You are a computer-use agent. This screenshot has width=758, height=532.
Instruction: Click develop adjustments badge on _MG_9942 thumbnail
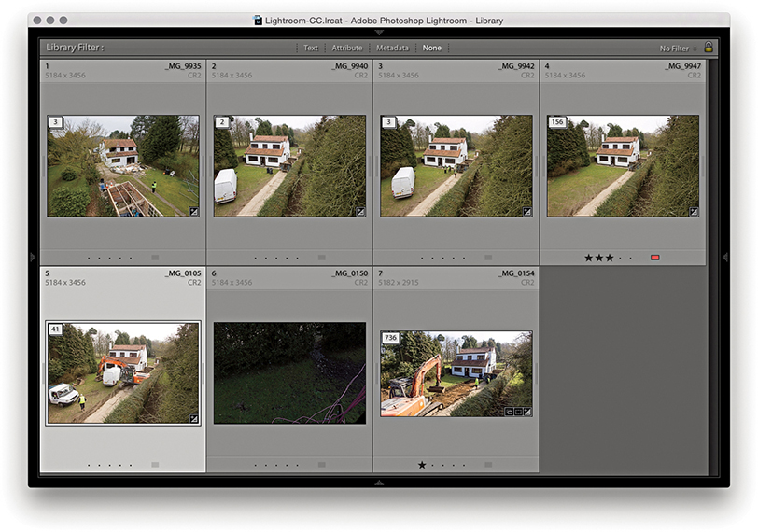527,212
